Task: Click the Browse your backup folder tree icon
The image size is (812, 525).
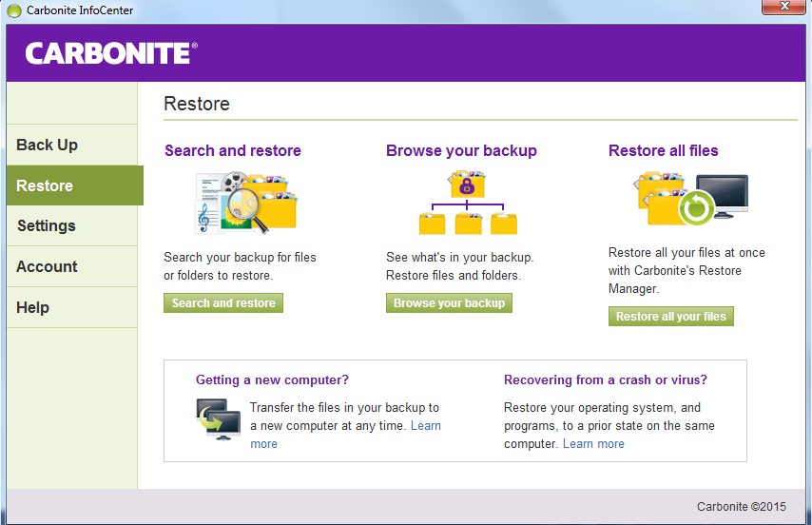Action: coord(468,203)
